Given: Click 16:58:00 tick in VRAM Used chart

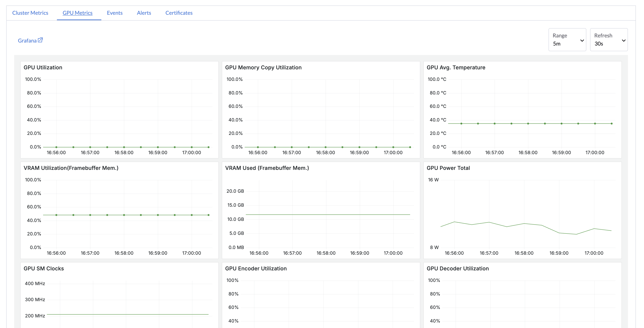Looking at the screenshot, I should (x=326, y=253).
